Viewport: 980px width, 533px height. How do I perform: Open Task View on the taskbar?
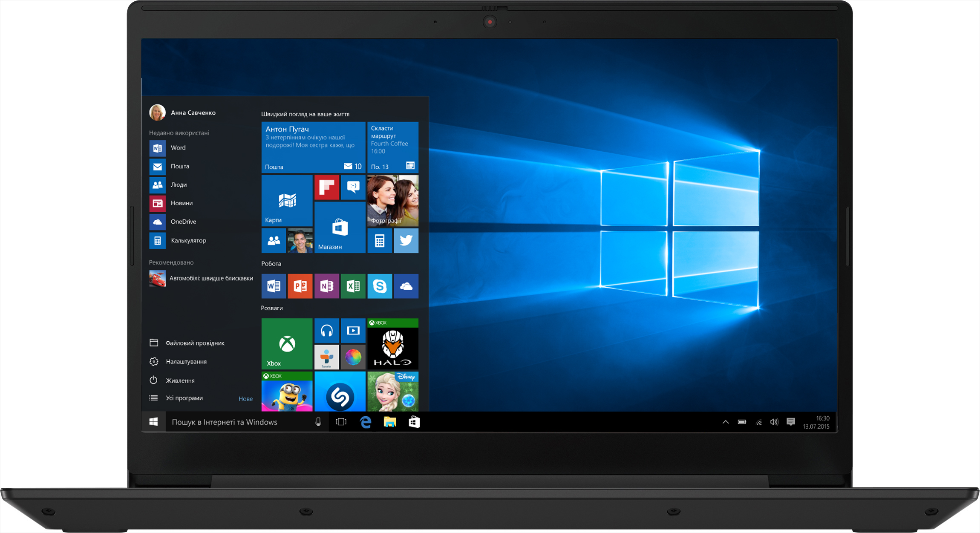(341, 422)
